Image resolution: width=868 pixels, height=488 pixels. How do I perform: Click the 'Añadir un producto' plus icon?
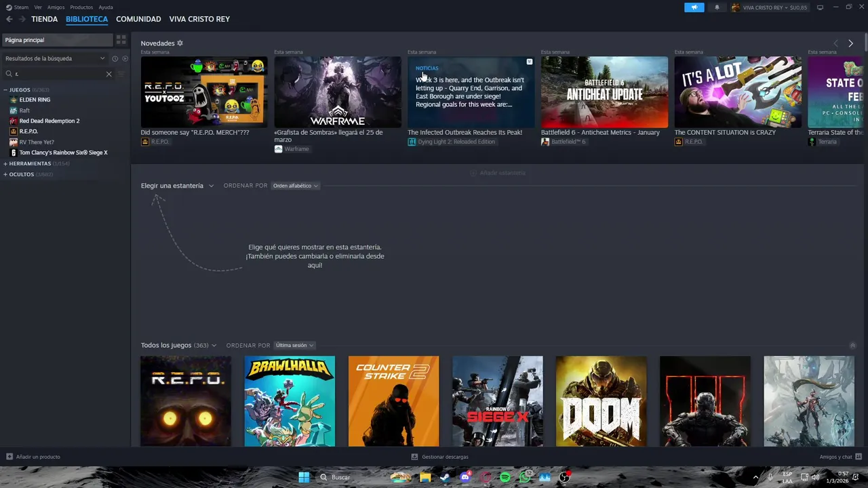tap(9, 457)
